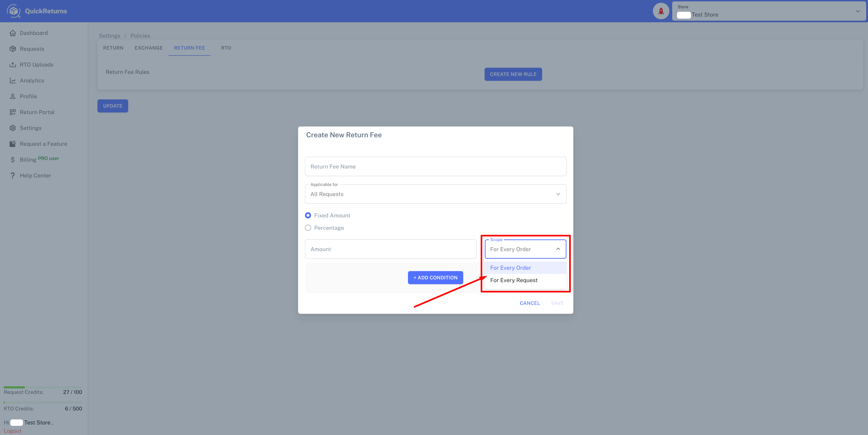The height and width of the screenshot is (435, 868).
Task: Click the Settings breadcrumb link
Action: point(110,36)
